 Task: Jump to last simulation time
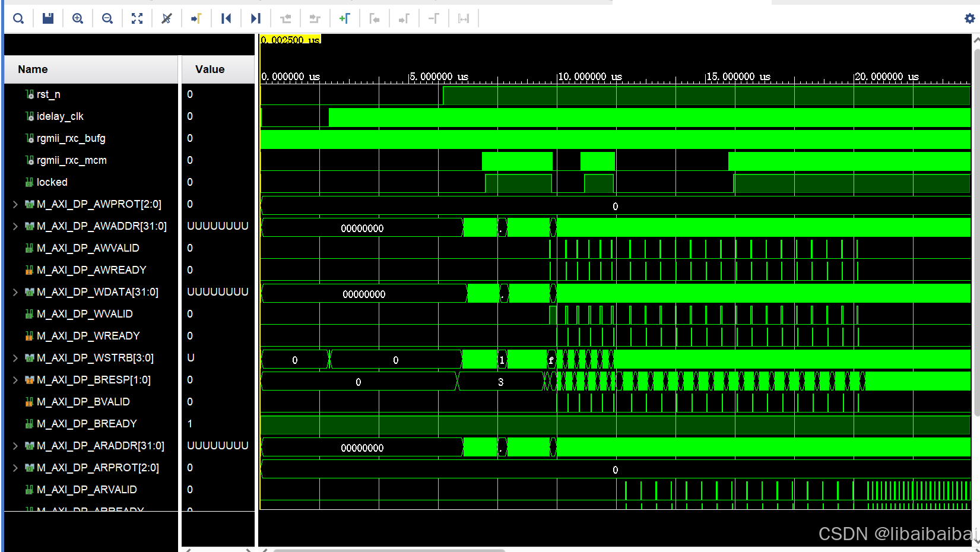coord(256,18)
